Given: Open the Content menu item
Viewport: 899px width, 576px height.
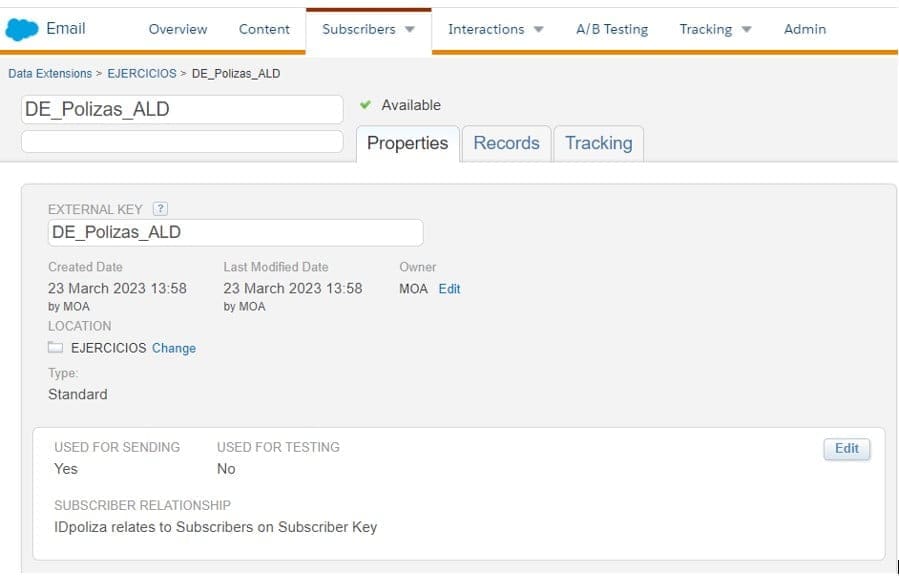Looking at the screenshot, I should pyautogui.click(x=264, y=29).
